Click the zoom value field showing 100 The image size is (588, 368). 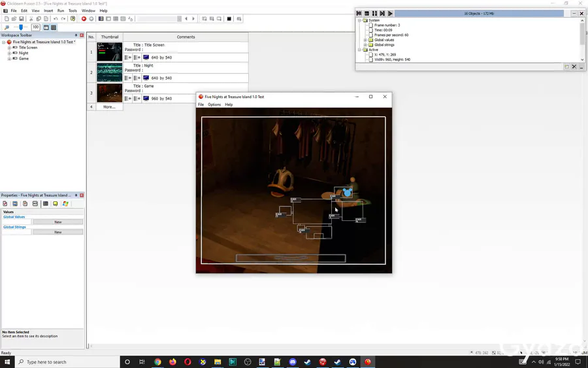coord(36,27)
